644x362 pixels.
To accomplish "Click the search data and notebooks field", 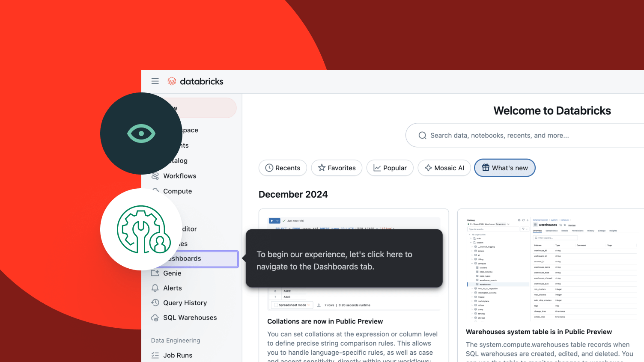I will click(x=525, y=135).
